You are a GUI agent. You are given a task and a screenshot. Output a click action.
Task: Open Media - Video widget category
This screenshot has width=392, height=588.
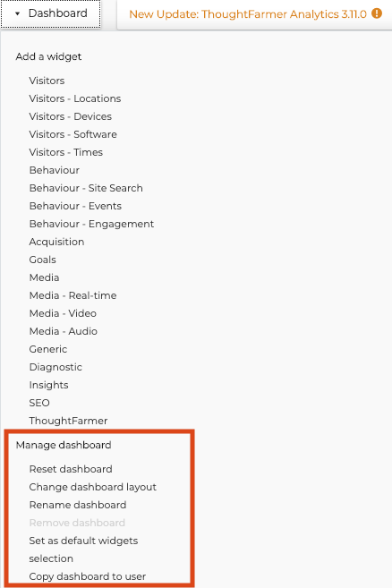pos(63,313)
